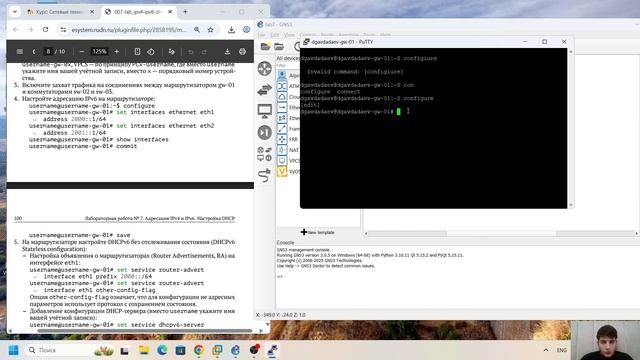Zoom out the PDF with minus button
Screen dimensions: 640x360
coord(82,51)
